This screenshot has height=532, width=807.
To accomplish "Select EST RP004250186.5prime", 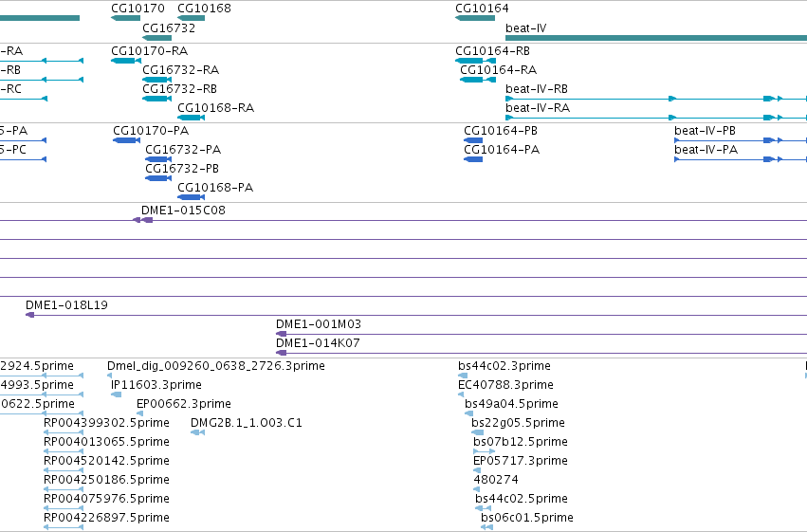I will point(64,490).
